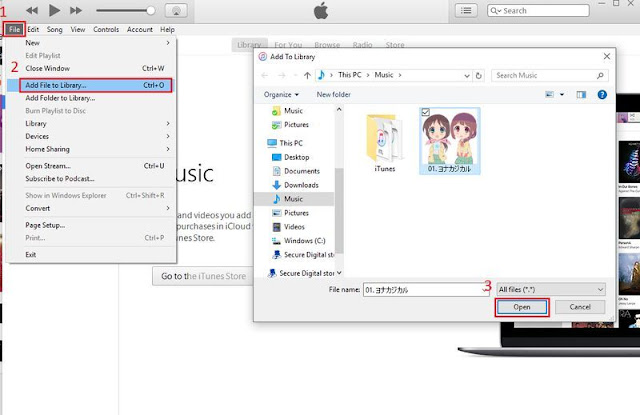Switch to the Radio tab
Screen dimensions: 640x415
coord(362,44)
